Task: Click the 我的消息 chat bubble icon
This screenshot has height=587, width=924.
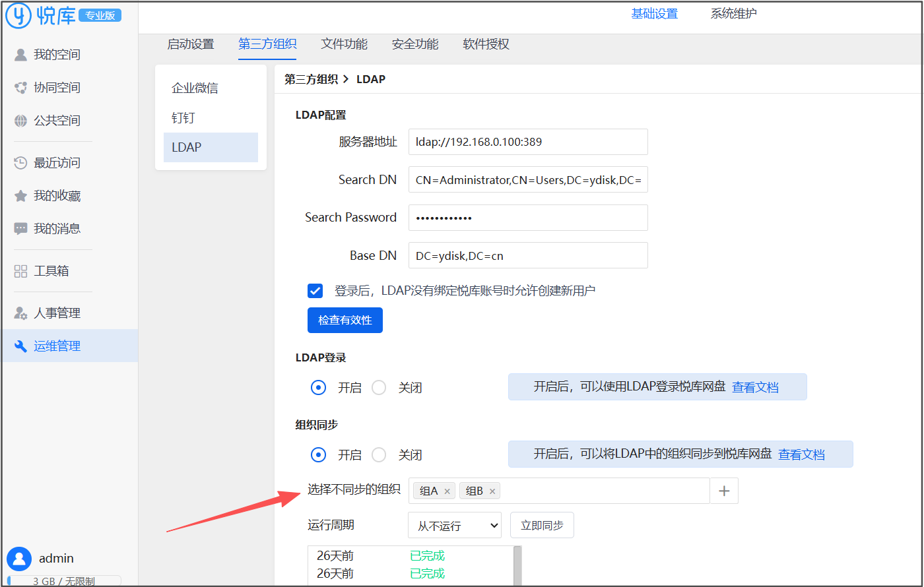Action: click(x=20, y=229)
